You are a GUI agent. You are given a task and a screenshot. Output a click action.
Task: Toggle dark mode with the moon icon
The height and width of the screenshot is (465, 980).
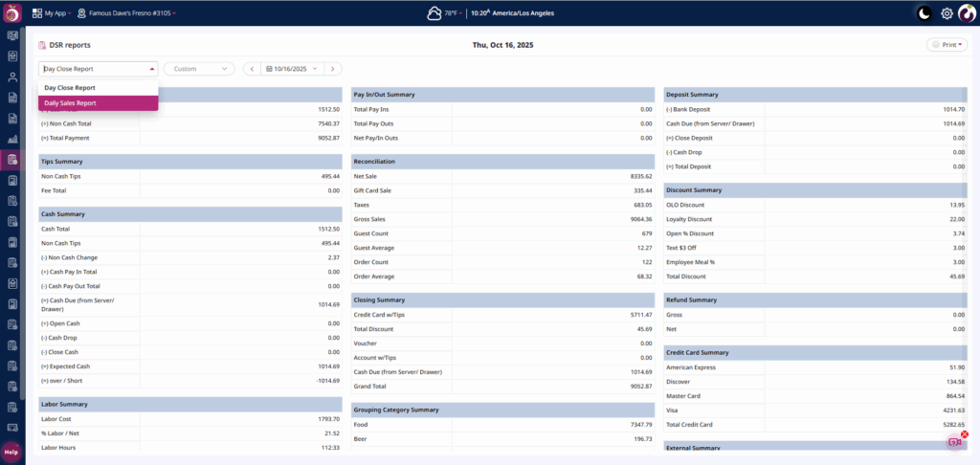(924, 13)
